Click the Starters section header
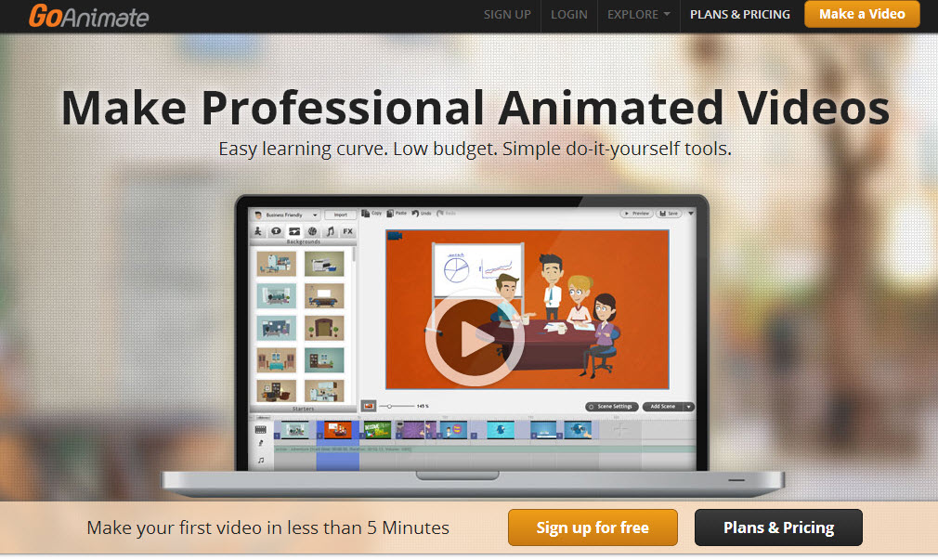 (x=303, y=409)
